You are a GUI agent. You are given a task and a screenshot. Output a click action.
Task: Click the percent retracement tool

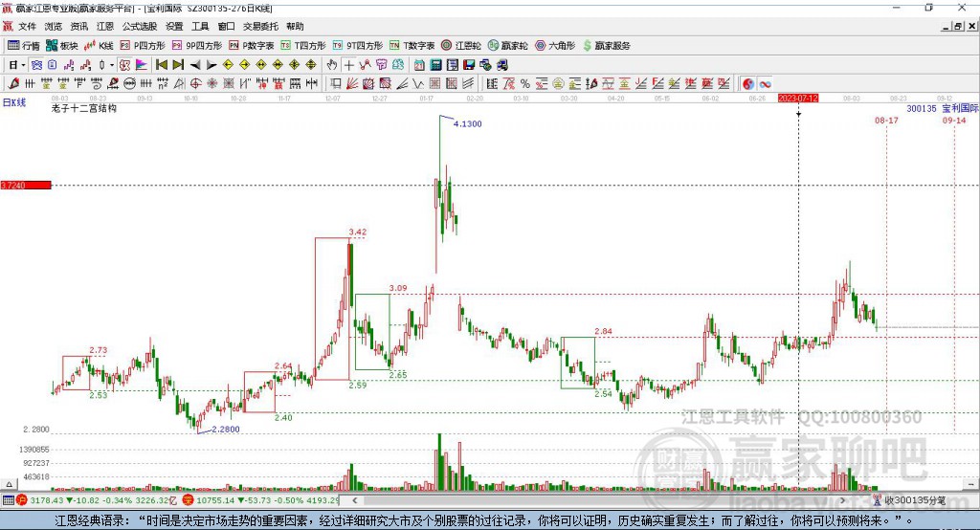[525, 84]
